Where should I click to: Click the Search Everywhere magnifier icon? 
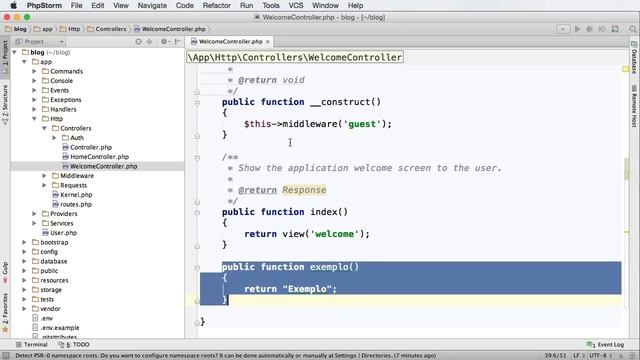(x=633, y=29)
